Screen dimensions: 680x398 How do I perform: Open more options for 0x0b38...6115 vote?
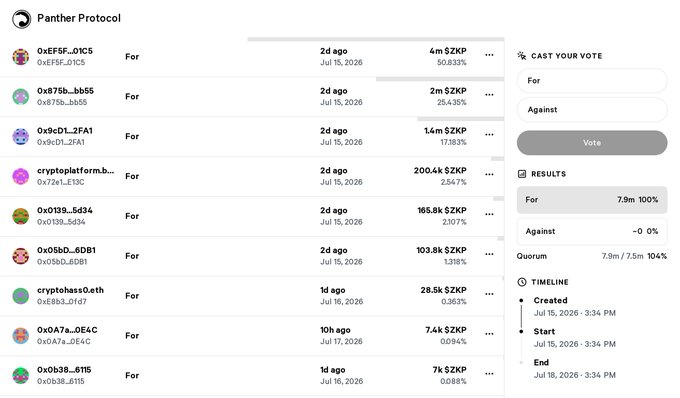point(489,374)
